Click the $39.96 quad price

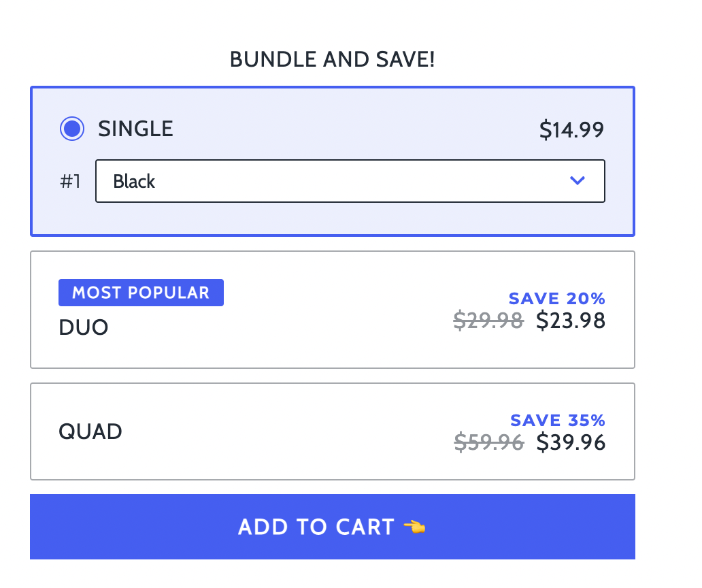(571, 442)
